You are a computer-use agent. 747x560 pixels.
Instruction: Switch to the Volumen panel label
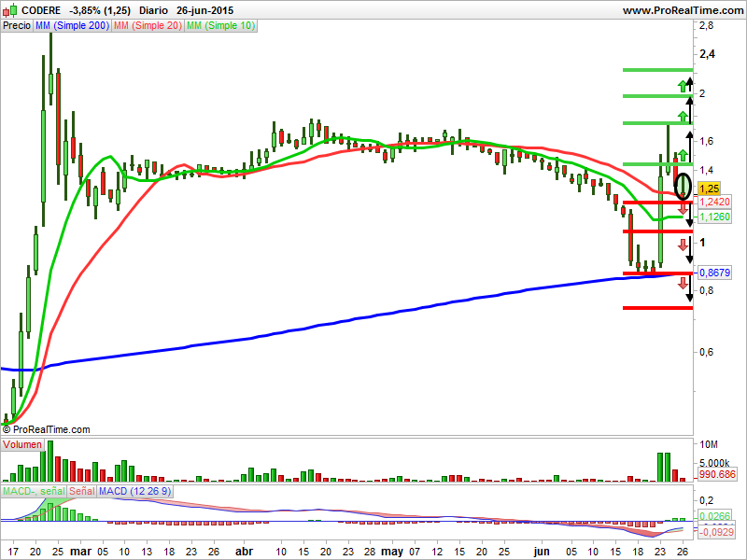tap(22, 444)
